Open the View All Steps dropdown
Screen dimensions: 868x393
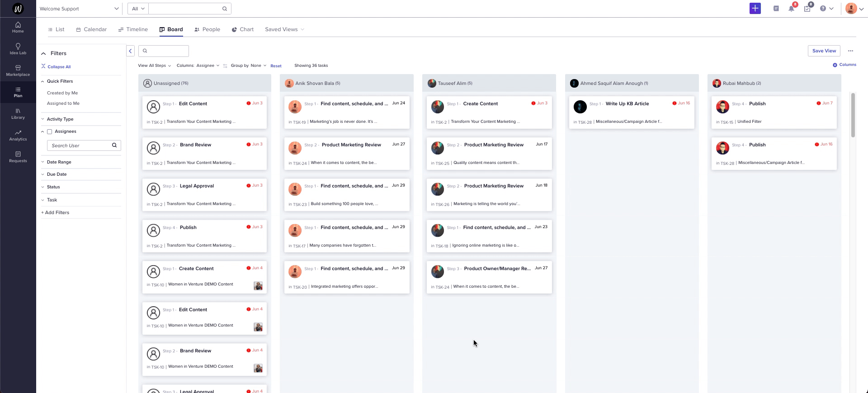(x=155, y=66)
